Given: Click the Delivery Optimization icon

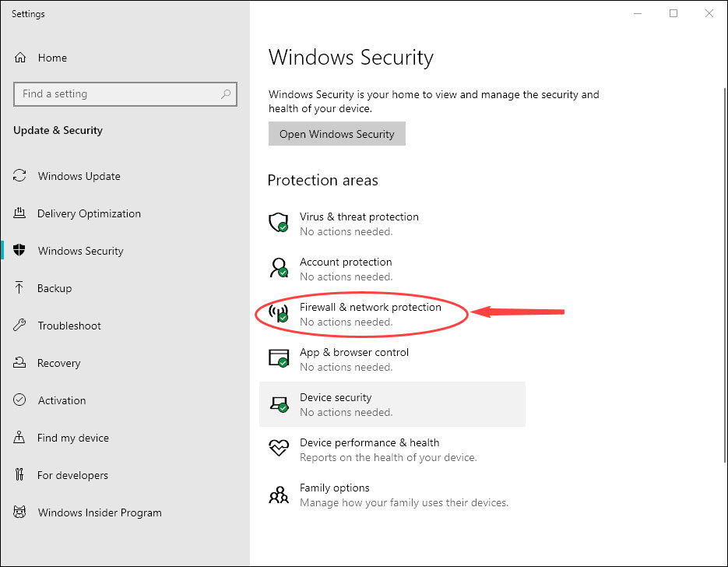Looking at the screenshot, I should 19,213.
